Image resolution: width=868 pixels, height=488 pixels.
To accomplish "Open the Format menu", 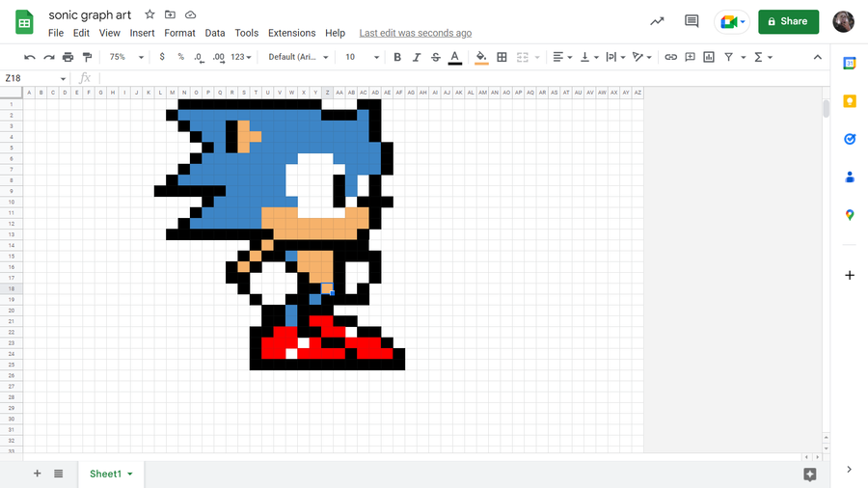I will pyautogui.click(x=180, y=33).
